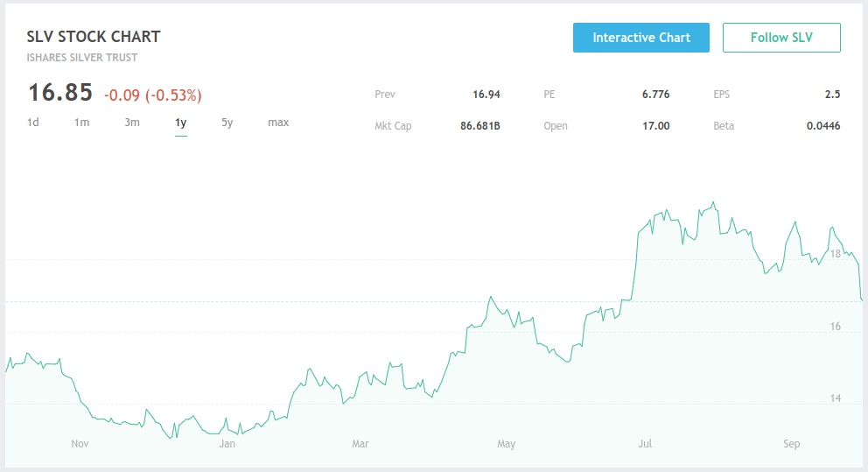Viewport: 868px width, 472px height.
Task: Click the Beta value 0.0446
Action: [823, 126]
